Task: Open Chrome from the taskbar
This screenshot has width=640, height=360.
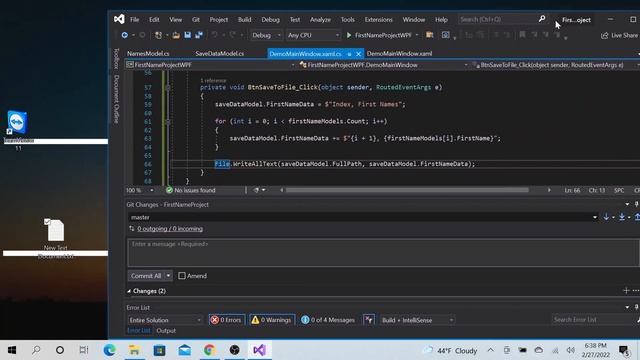Action: [x=209, y=350]
